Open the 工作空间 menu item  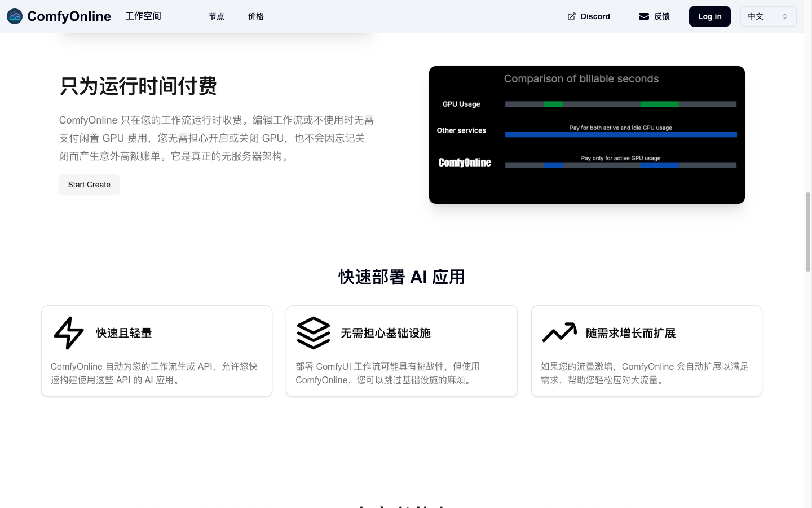click(143, 16)
